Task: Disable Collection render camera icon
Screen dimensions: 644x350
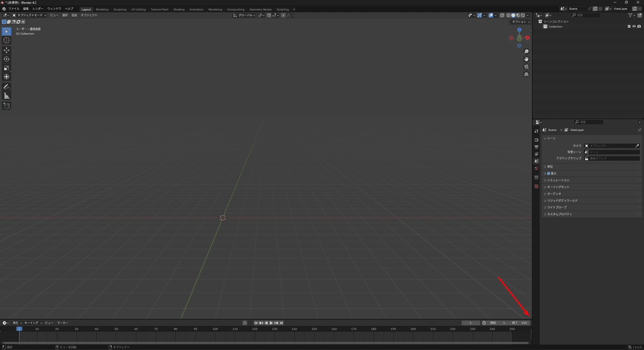Action: [x=639, y=26]
